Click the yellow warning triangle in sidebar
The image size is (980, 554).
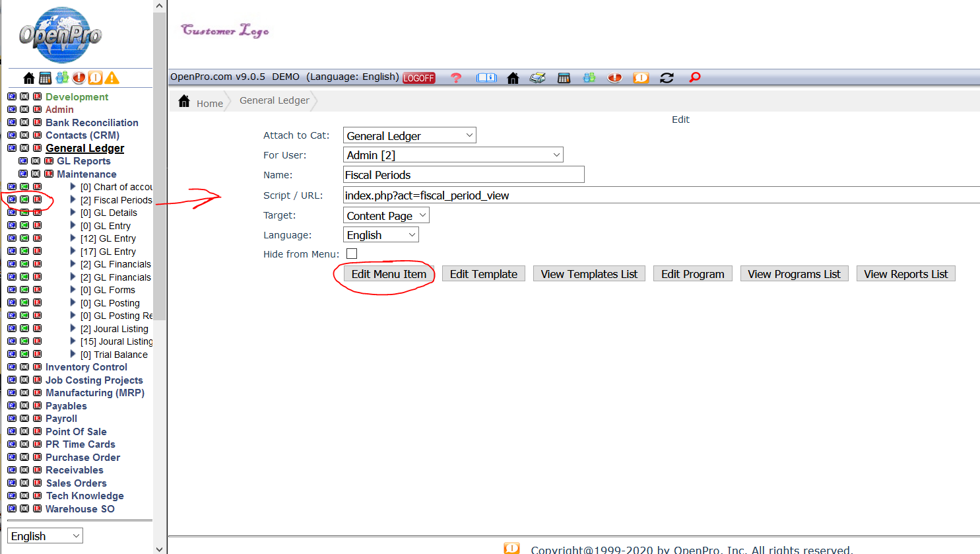point(112,78)
